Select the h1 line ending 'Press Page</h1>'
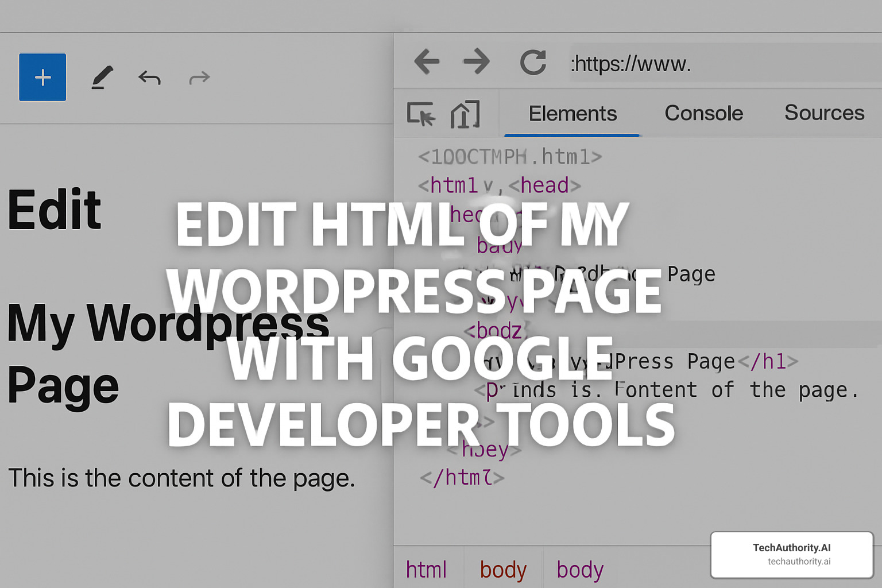Screen dimensions: 882x588 coord(640,362)
